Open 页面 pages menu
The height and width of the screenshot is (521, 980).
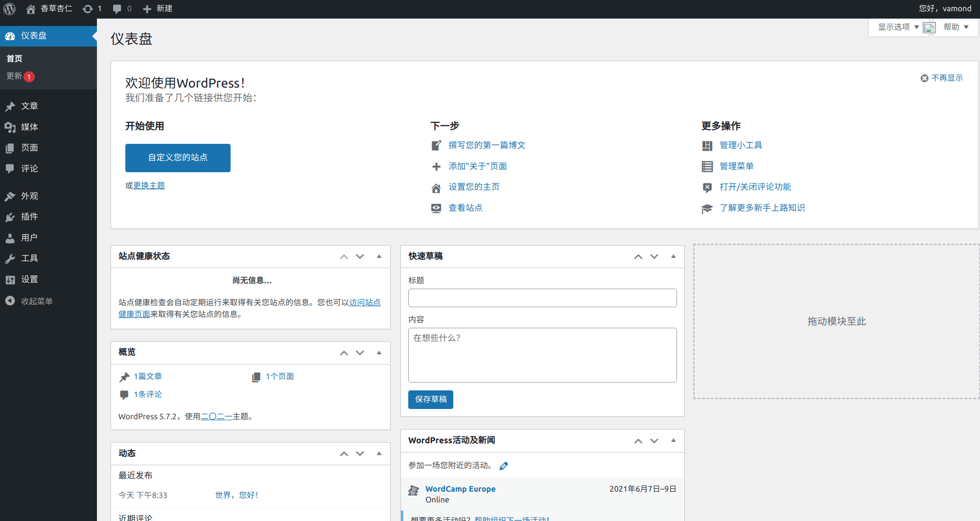[48, 148]
